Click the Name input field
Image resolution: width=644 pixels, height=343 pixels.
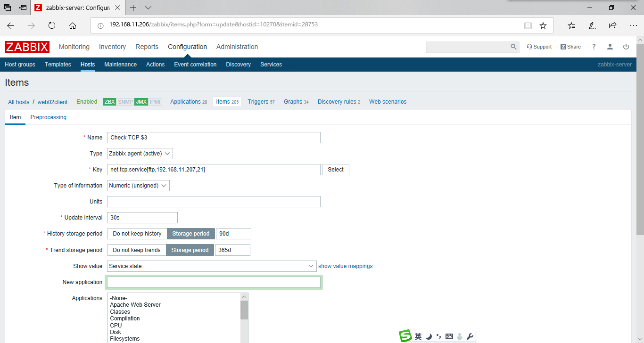[214, 138]
